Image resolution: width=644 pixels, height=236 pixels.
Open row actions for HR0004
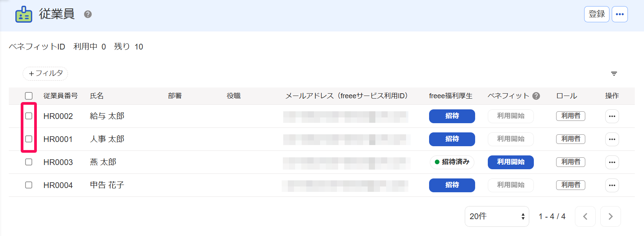coord(612,185)
